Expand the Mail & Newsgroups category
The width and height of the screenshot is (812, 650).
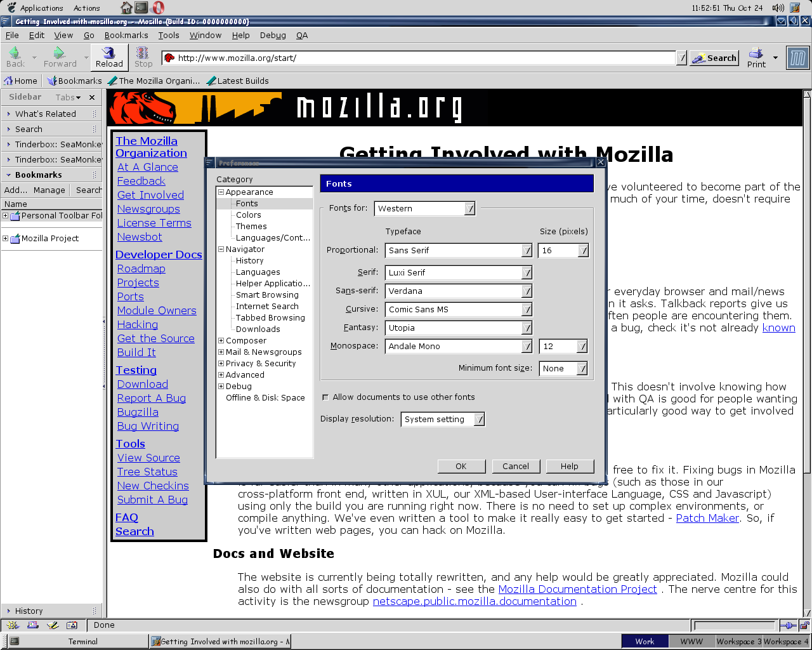point(221,352)
